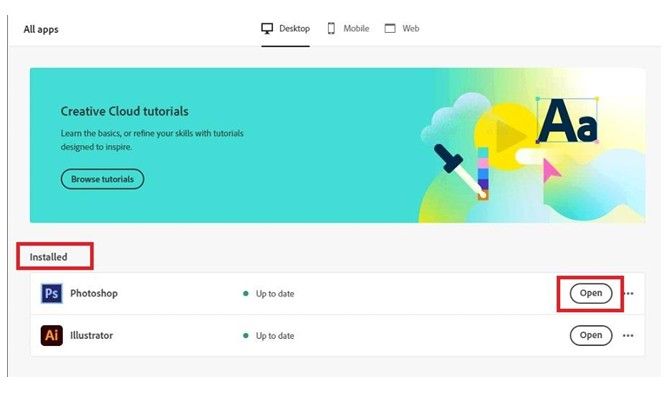This screenshot has height=393, width=671.
Task: Click the Browse tutorials button
Action: point(102,179)
